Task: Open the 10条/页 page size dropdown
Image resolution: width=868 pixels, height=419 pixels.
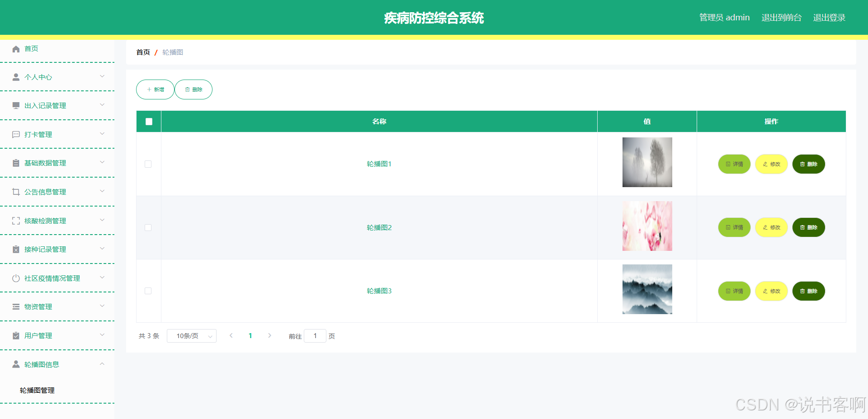Action: (x=192, y=336)
